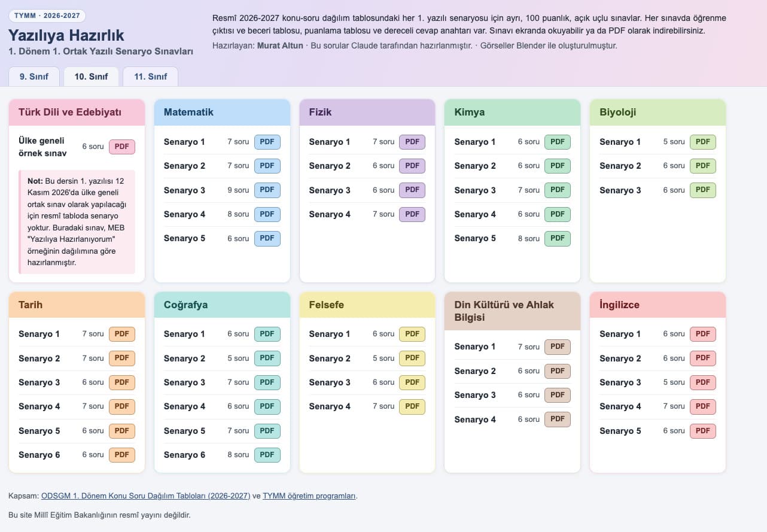767x532 pixels.
Task: Click the TYMM · 2026-2027 badge
Action: (x=47, y=16)
